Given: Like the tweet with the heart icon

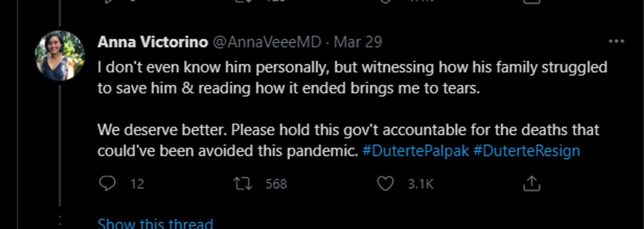Looking at the screenshot, I should [385, 184].
